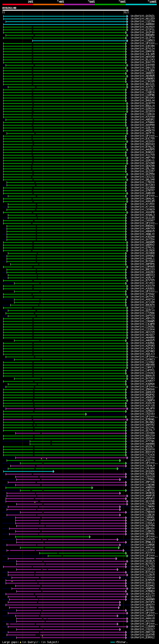The width and height of the screenshot is (159, 644).
Task: Click label UniRef100_C1N5G3
Action: click(142, 40)
